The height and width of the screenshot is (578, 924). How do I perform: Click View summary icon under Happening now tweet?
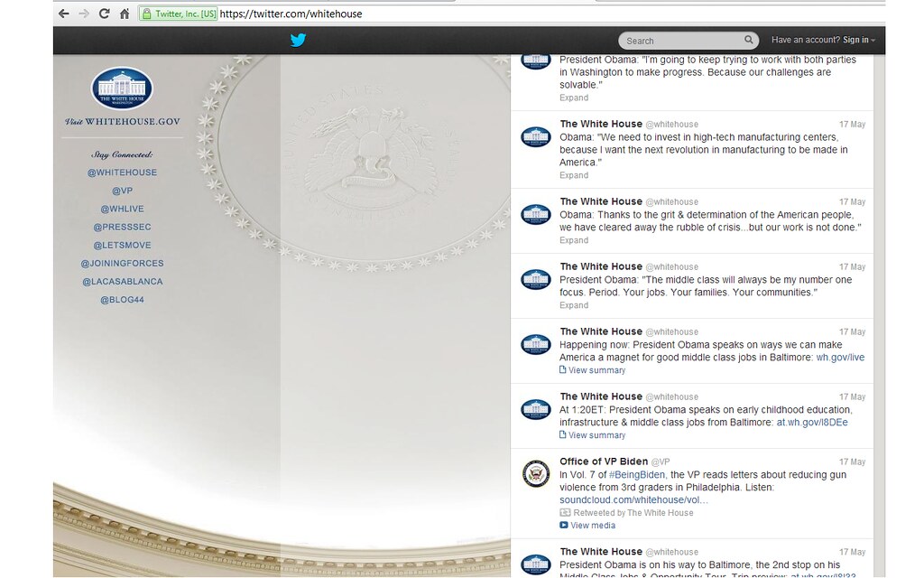point(563,369)
